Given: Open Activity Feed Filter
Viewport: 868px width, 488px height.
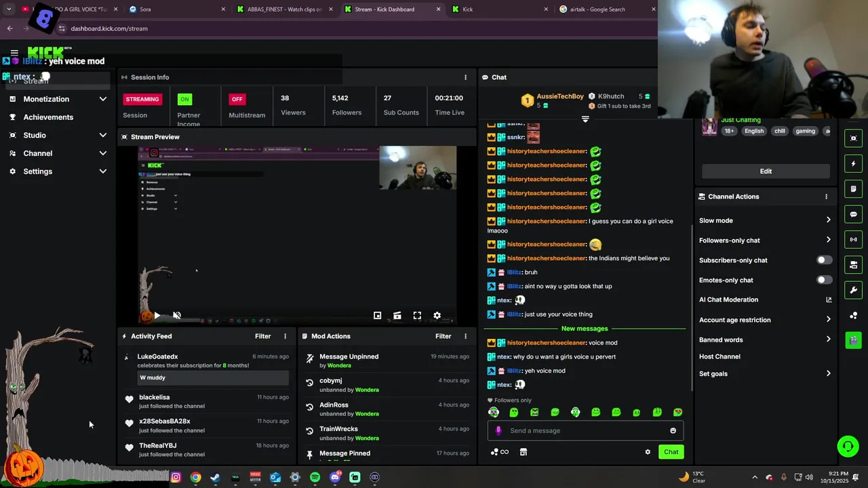Looking at the screenshot, I should [262, 336].
